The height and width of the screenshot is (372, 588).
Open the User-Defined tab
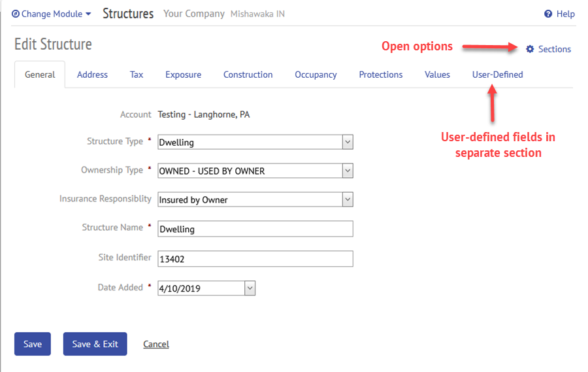(x=497, y=75)
